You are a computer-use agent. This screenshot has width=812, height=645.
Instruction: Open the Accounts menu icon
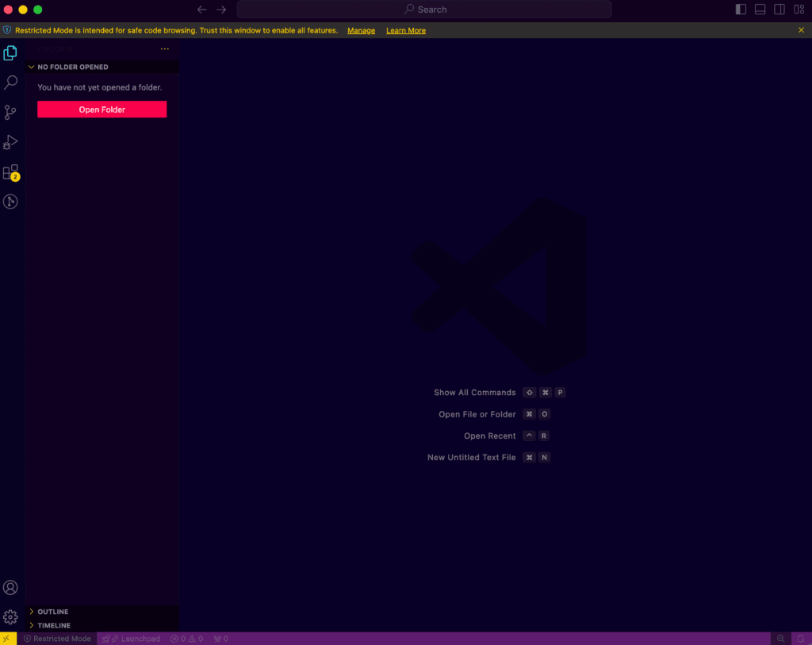point(10,588)
